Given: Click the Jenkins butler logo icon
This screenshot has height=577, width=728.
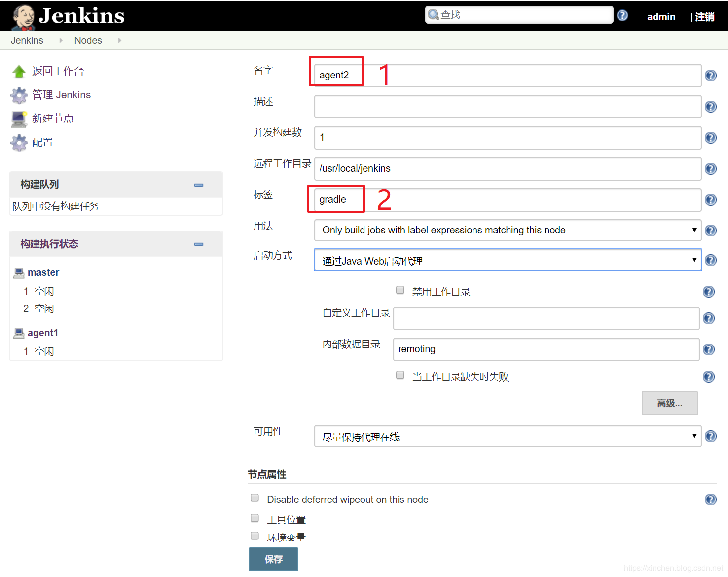Looking at the screenshot, I should point(23,17).
